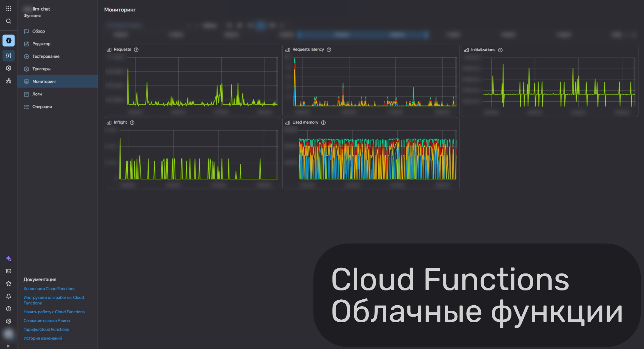The width and height of the screenshot is (644, 349).
Task: Open the Редактор section
Action: [57, 44]
